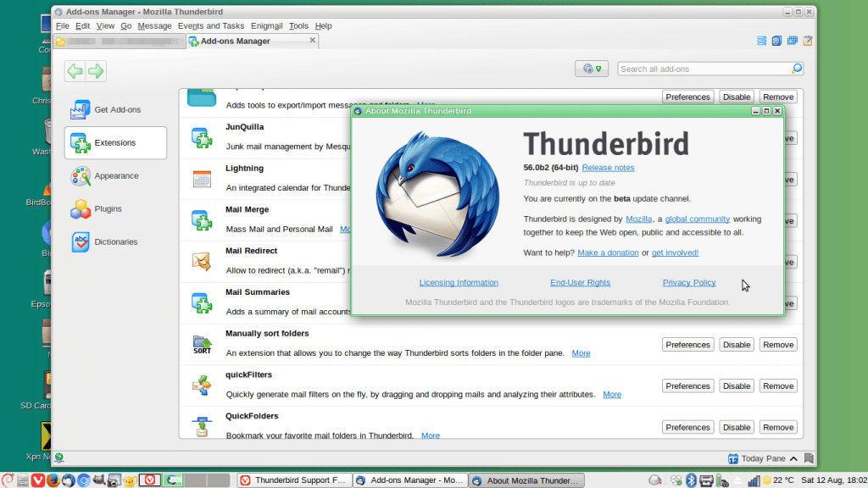Switch to Thunderbird Support taskbar window

(x=294, y=480)
